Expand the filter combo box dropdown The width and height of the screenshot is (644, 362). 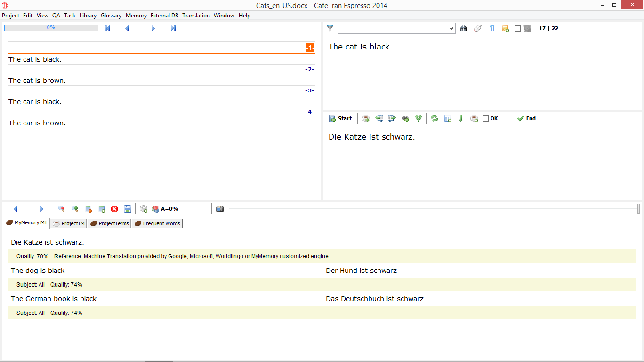coord(451,29)
